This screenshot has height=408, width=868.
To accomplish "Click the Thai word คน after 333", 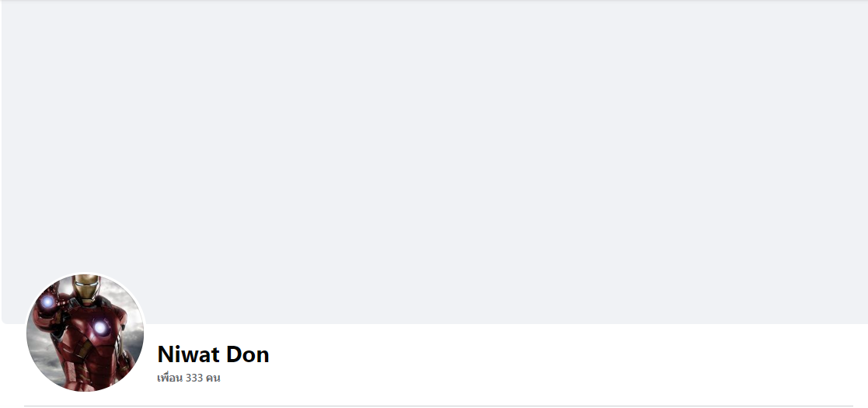I will click(x=213, y=378).
